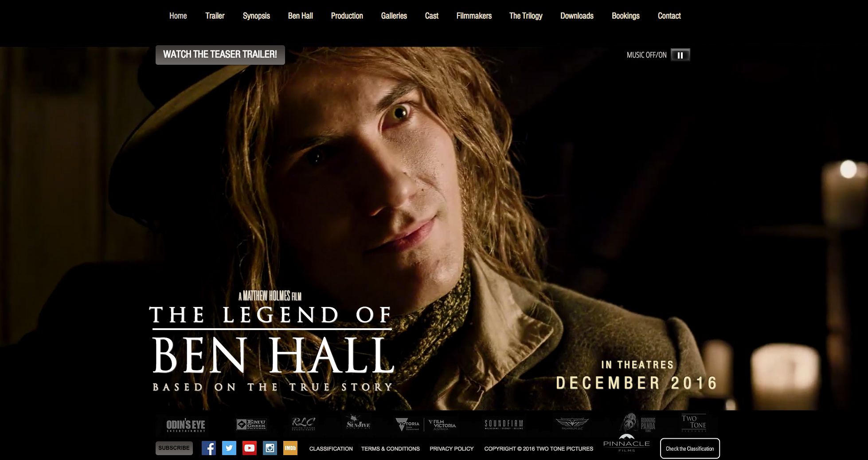Open The Trilogy menu item
Viewport: 868px width, 460px height.
[526, 16]
